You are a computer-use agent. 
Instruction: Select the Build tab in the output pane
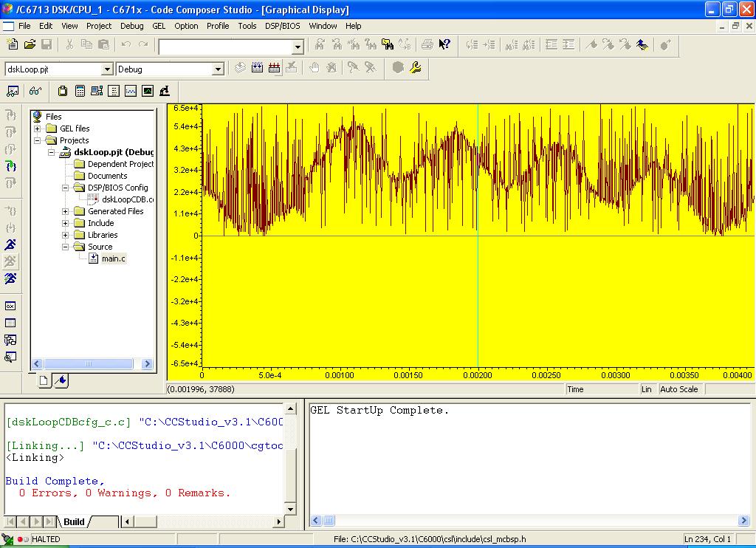pyautogui.click(x=73, y=521)
